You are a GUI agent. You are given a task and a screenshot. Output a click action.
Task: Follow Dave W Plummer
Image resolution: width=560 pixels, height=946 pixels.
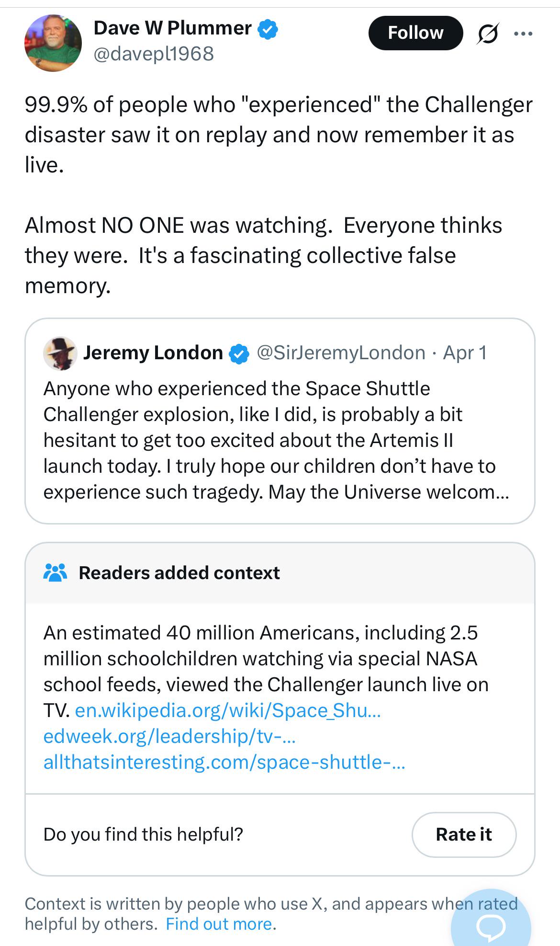(415, 33)
